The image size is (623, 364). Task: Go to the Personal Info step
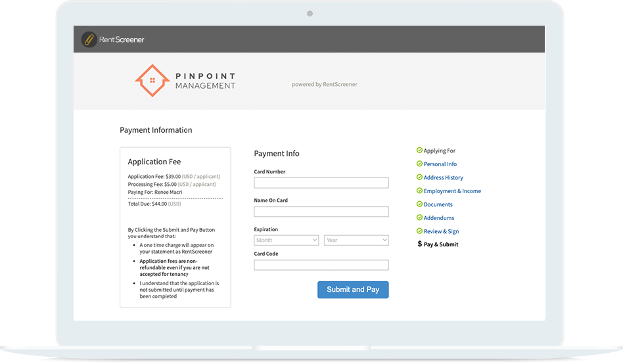[440, 164]
